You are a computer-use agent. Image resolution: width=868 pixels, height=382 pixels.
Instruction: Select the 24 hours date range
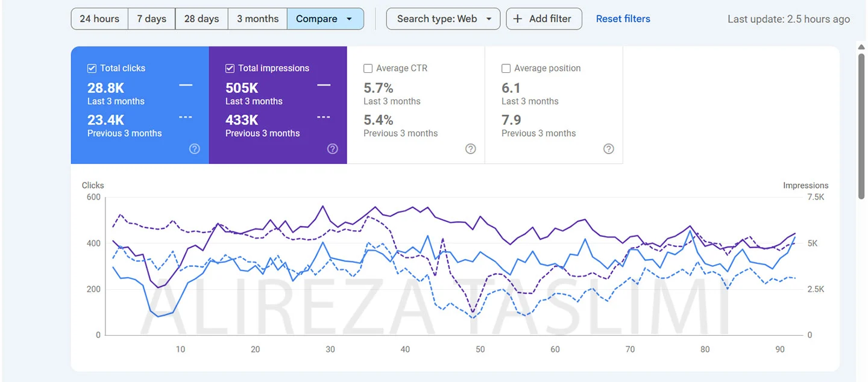pyautogui.click(x=99, y=19)
